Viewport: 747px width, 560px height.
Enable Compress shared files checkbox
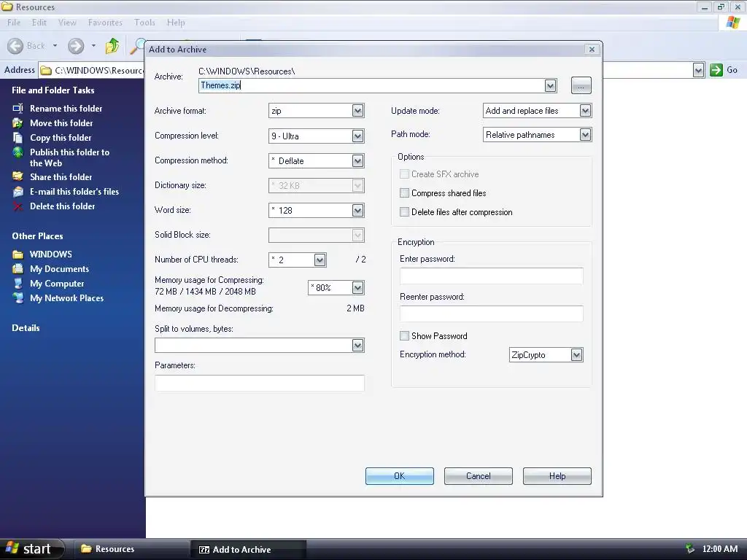point(404,192)
